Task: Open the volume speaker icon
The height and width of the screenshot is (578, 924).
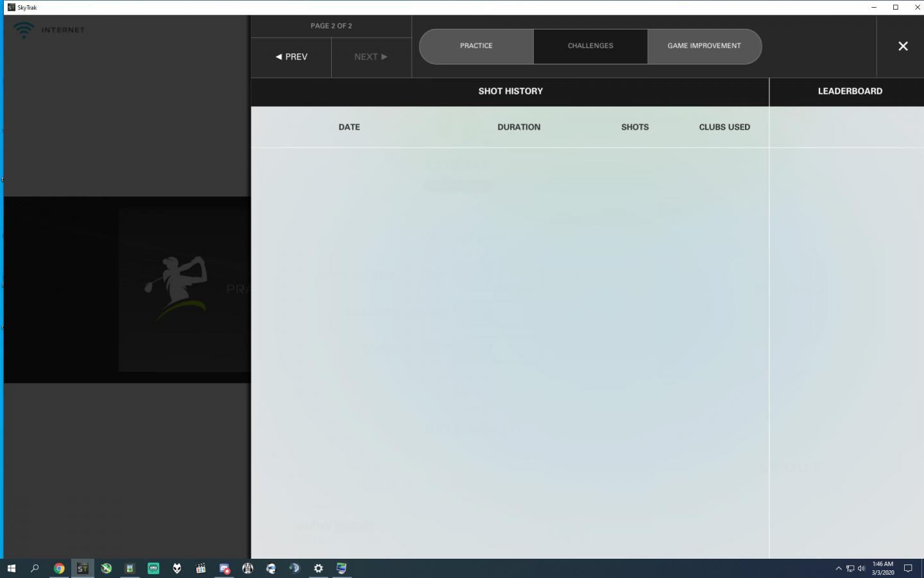Action: click(861, 568)
